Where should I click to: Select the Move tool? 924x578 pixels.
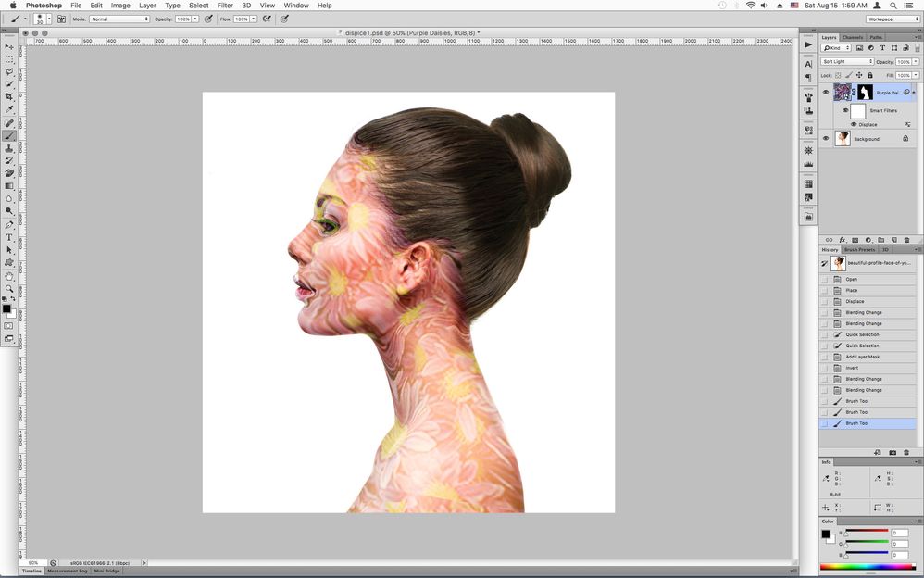click(x=10, y=45)
